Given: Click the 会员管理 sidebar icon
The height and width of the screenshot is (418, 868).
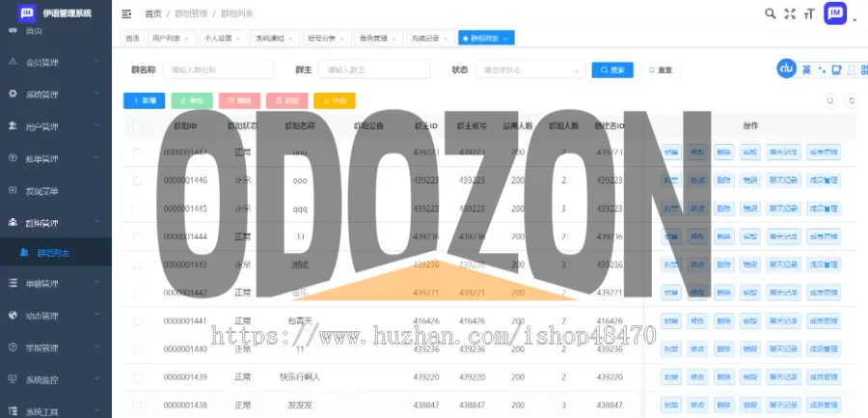Looking at the screenshot, I should (13, 62).
